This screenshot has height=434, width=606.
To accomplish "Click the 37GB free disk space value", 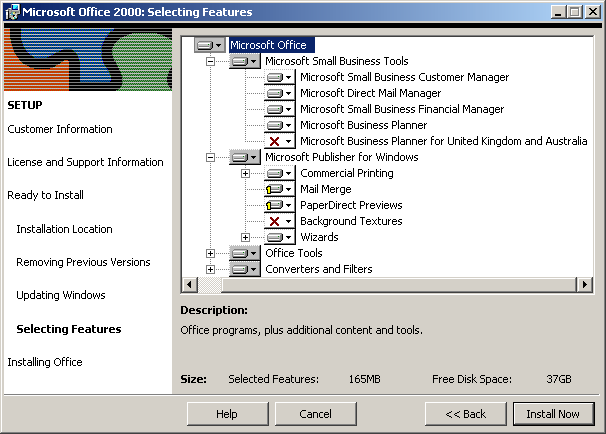I will pyautogui.click(x=559, y=379).
